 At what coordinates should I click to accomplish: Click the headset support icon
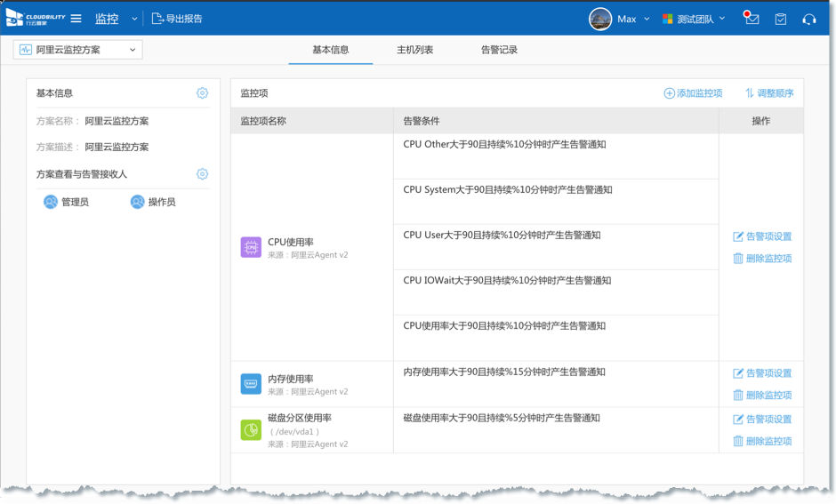pyautogui.click(x=808, y=19)
